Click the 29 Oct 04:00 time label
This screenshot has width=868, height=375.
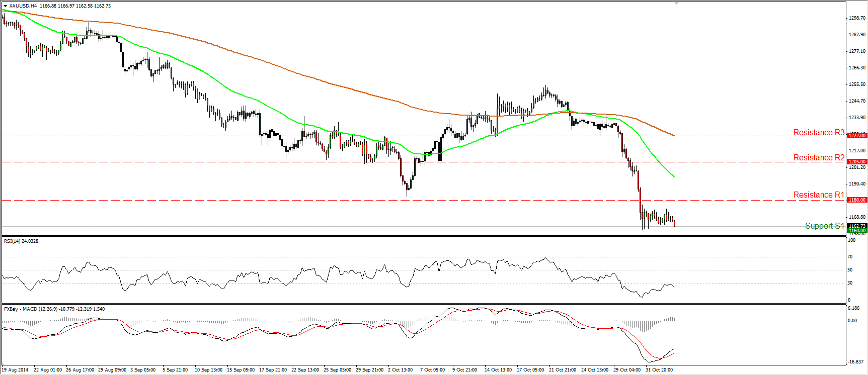coord(627,370)
